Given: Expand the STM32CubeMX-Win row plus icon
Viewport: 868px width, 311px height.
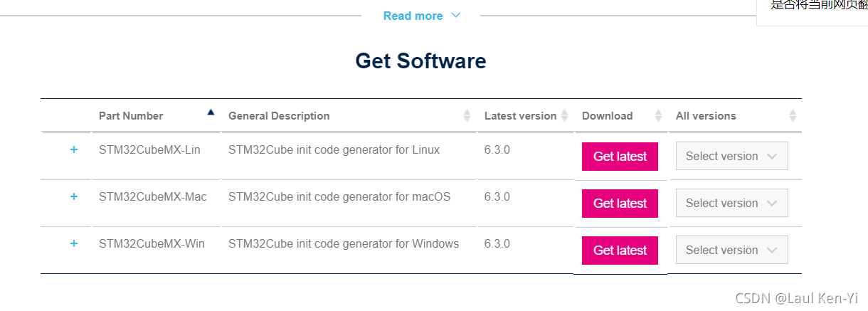Looking at the screenshot, I should pyautogui.click(x=74, y=243).
